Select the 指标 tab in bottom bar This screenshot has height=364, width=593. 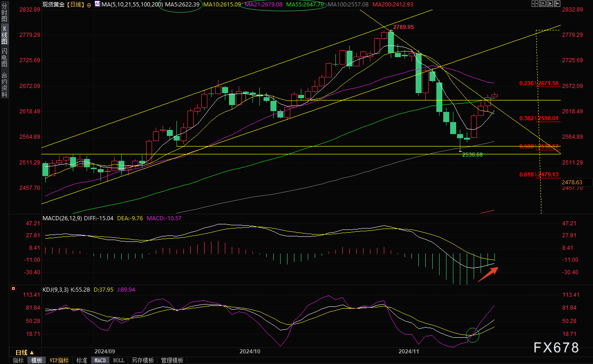click(x=18, y=360)
